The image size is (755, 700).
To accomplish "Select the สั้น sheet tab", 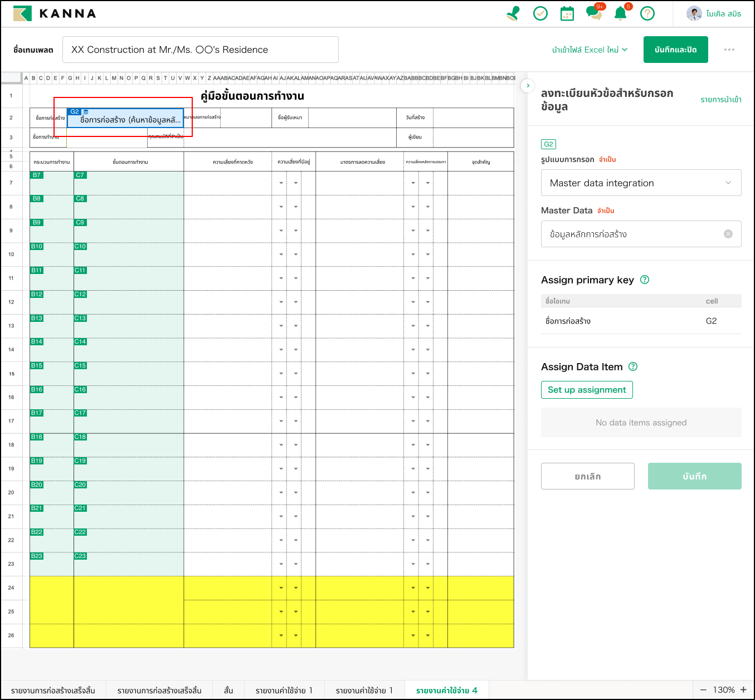I will [x=228, y=690].
